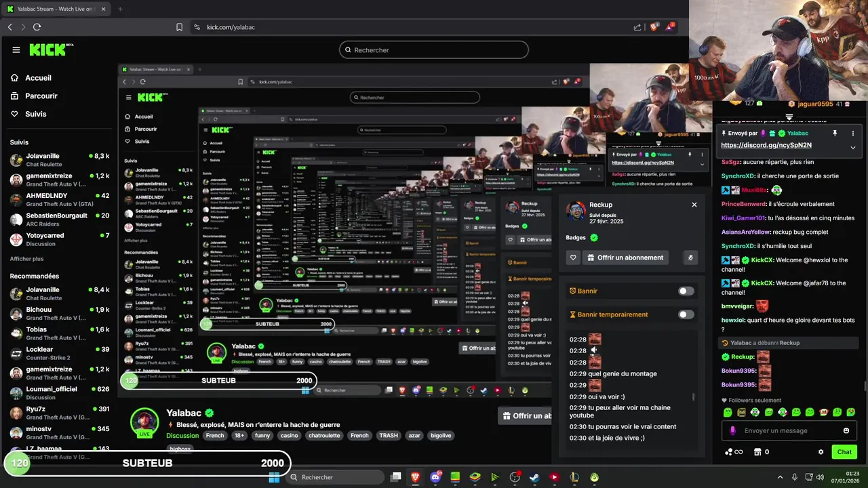Open the share icon in outermost address bar
This screenshot has width=868, height=488.
click(x=637, y=27)
